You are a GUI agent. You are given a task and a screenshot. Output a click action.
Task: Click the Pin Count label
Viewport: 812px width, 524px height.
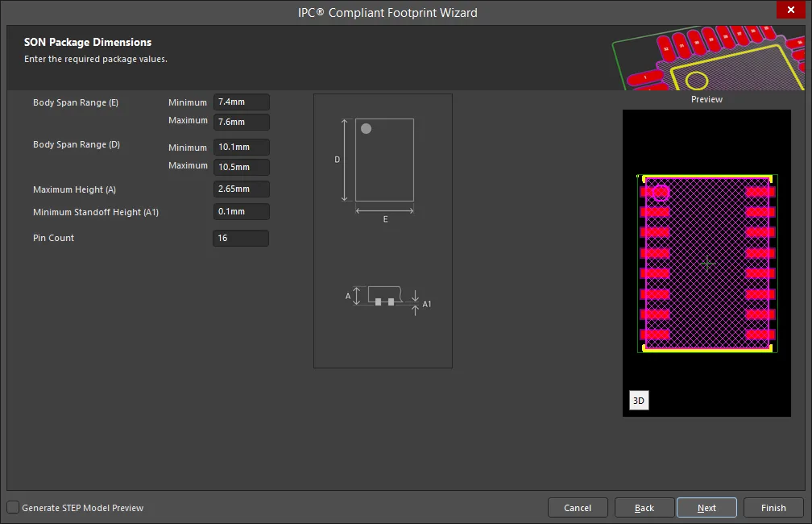[x=53, y=238]
